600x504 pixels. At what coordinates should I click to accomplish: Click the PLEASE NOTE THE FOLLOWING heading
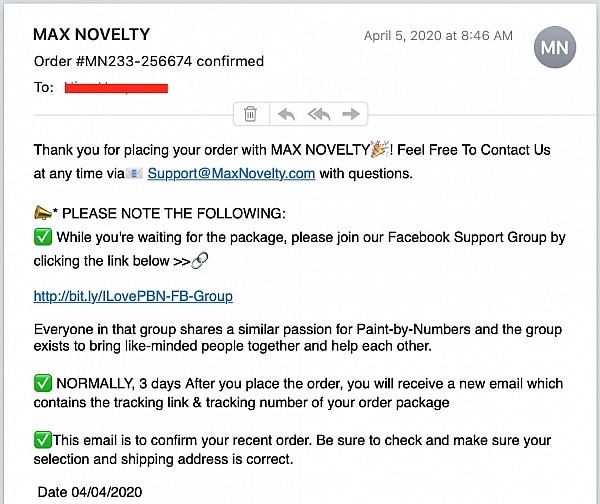click(x=174, y=213)
